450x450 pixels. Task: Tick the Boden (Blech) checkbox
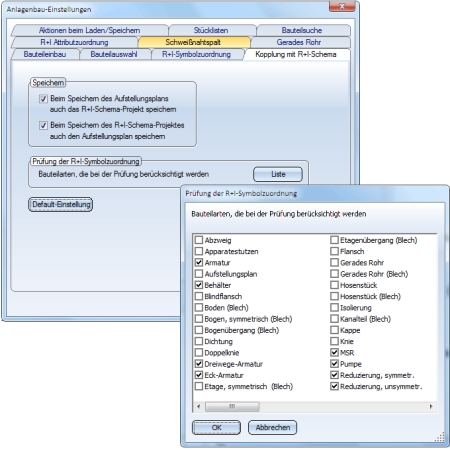click(199, 308)
